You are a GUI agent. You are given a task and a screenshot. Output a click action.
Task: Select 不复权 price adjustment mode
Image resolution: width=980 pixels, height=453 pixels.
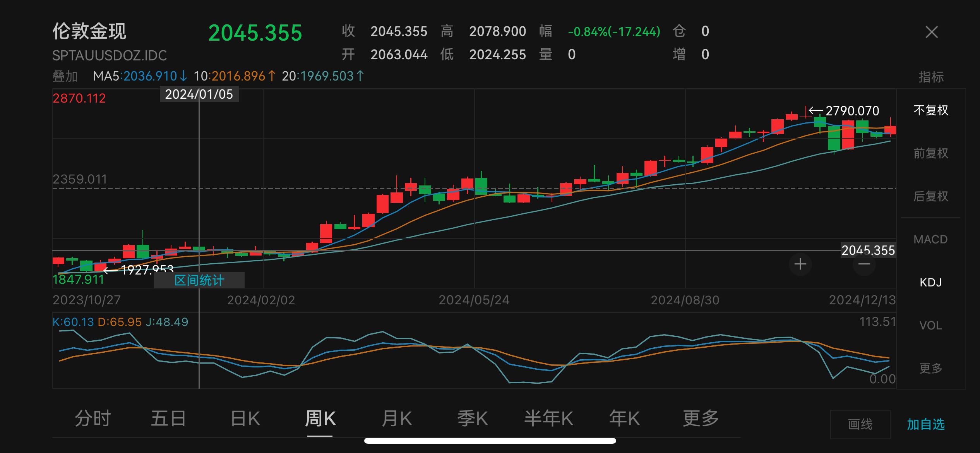pos(930,110)
